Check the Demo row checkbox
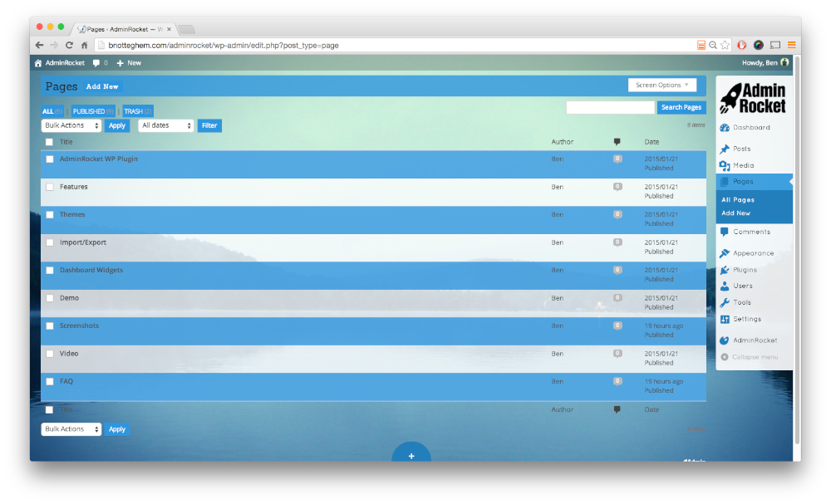Screen dimensions: 831x504 click(x=50, y=298)
